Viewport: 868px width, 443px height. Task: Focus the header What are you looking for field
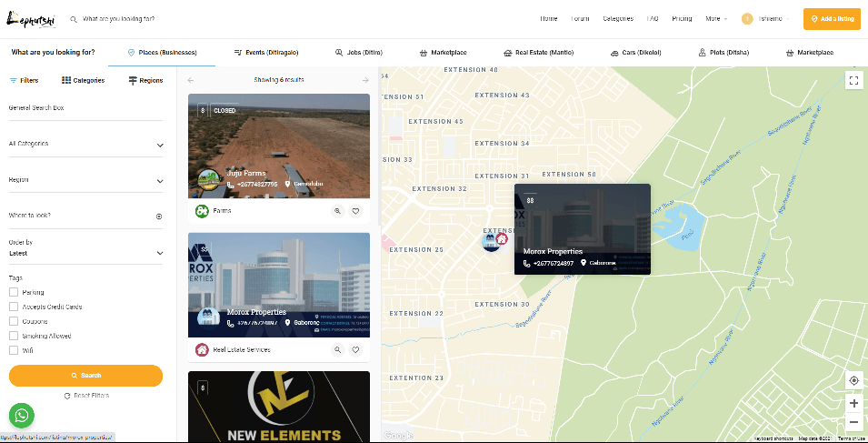pos(119,19)
